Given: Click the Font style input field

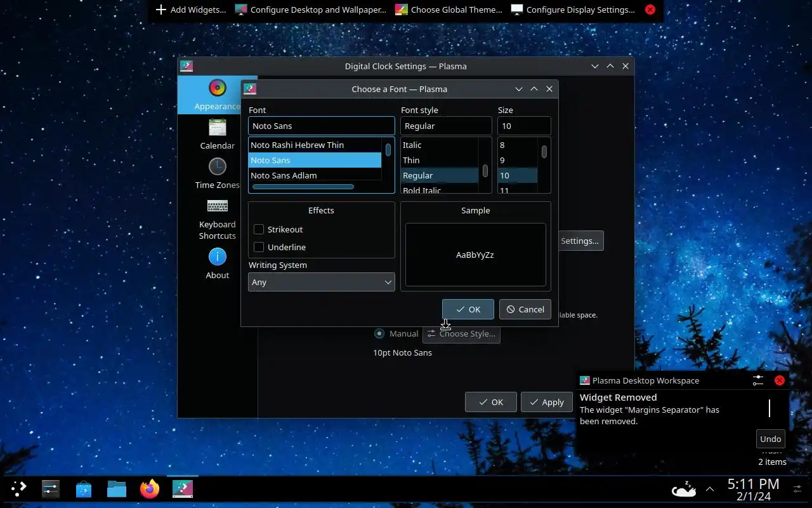Looking at the screenshot, I should [x=446, y=126].
